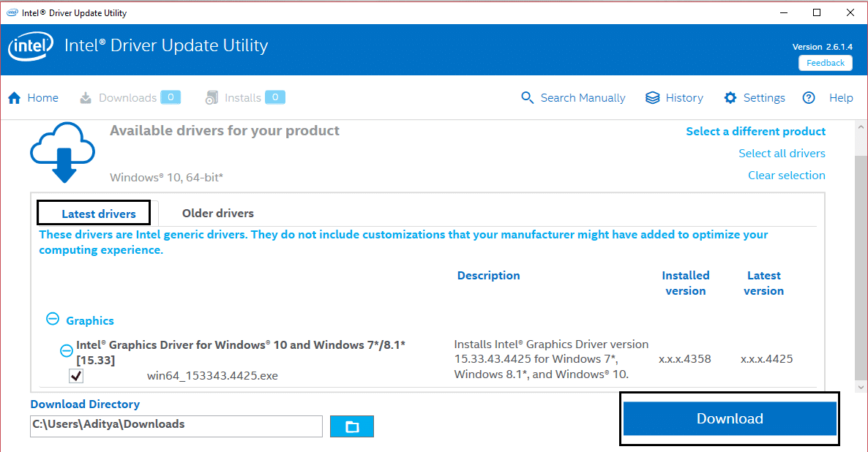The image size is (868, 452).
Task: Open Feedback using the top-right button
Action: (x=825, y=62)
